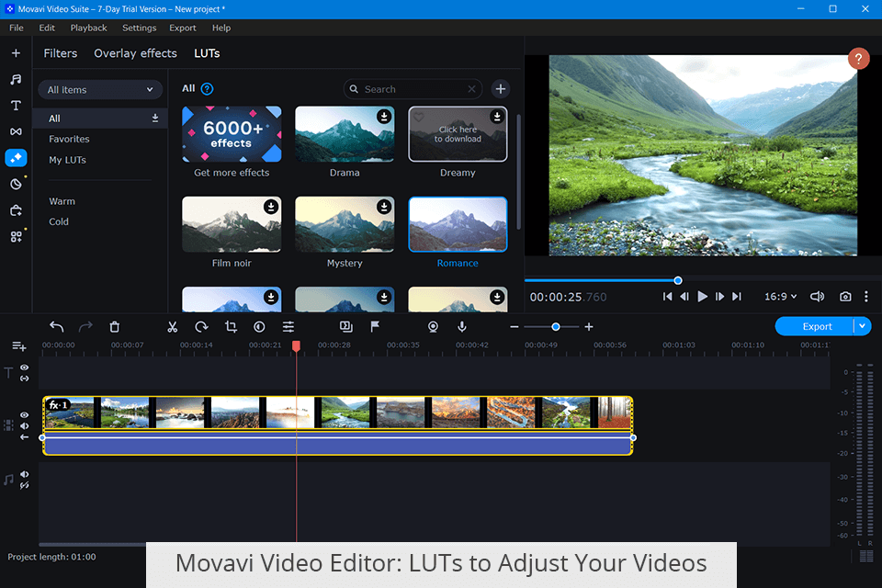Screen dimensions: 882x588
Task: Toggle audio track link icon
Action: [x=25, y=485]
